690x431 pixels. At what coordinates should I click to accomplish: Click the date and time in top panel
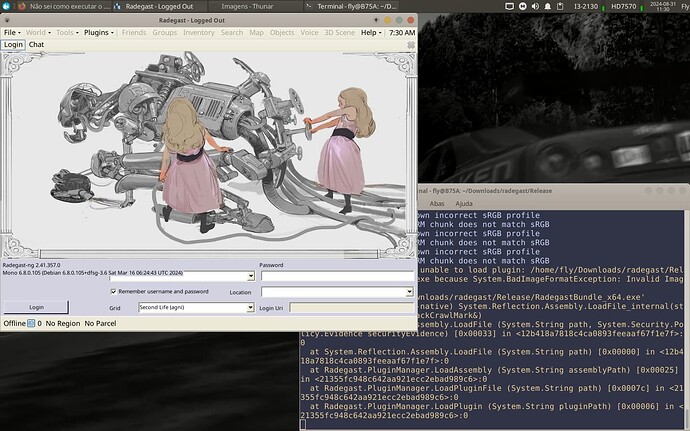tap(662, 7)
